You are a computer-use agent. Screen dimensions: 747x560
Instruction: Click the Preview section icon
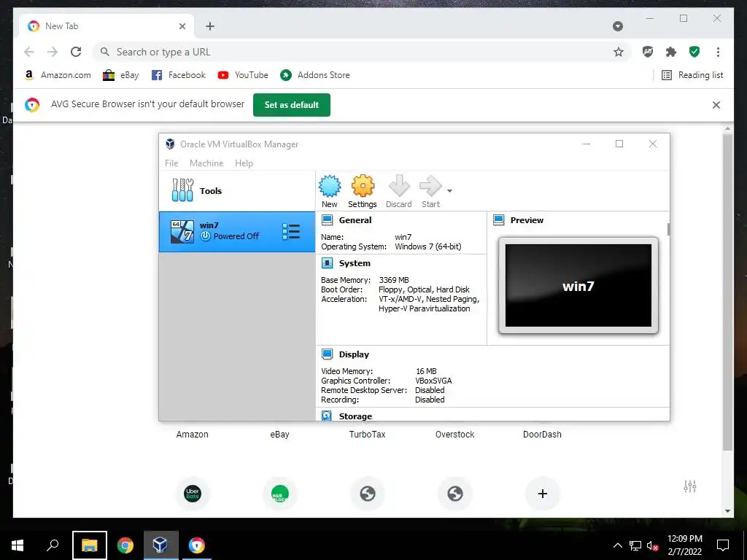[x=499, y=220]
